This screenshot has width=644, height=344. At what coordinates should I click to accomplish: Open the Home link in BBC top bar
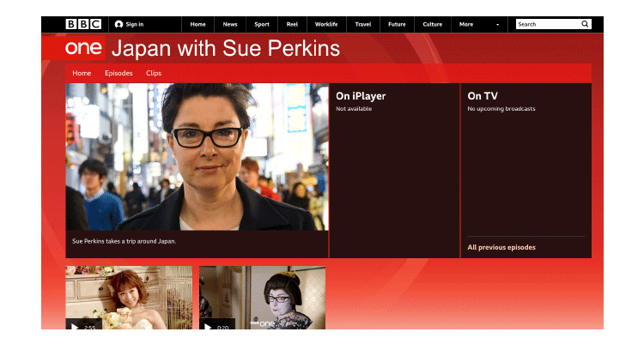click(197, 24)
